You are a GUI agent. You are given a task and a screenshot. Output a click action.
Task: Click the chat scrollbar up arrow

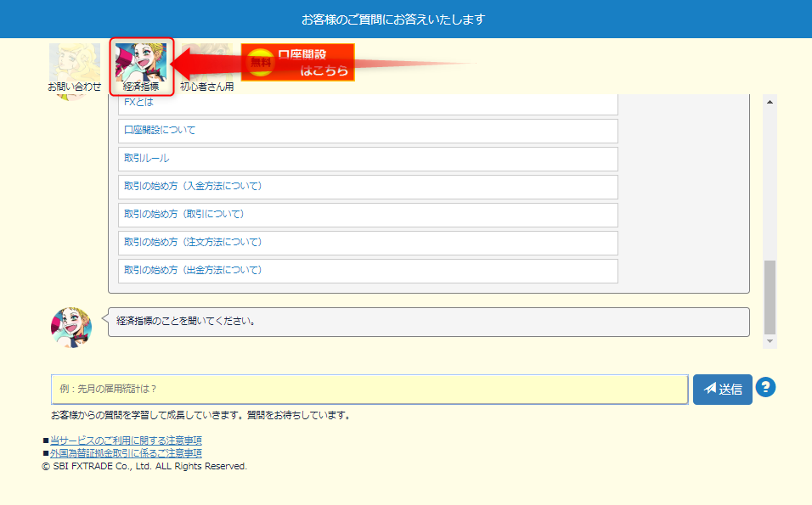click(770, 102)
